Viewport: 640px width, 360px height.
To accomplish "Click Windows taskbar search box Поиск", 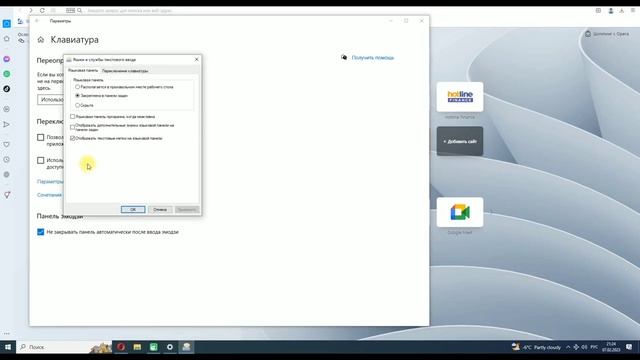I will pyautogui.click(x=65, y=347).
